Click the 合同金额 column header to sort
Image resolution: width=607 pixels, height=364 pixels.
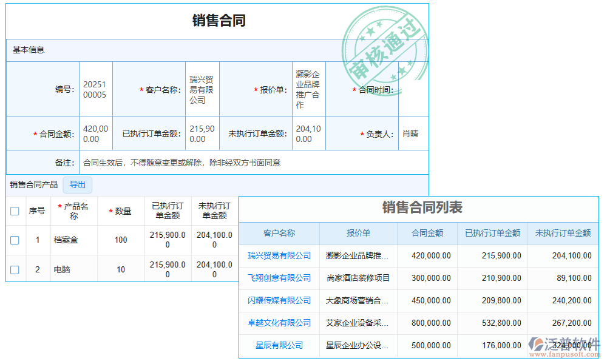click(427, 234)
